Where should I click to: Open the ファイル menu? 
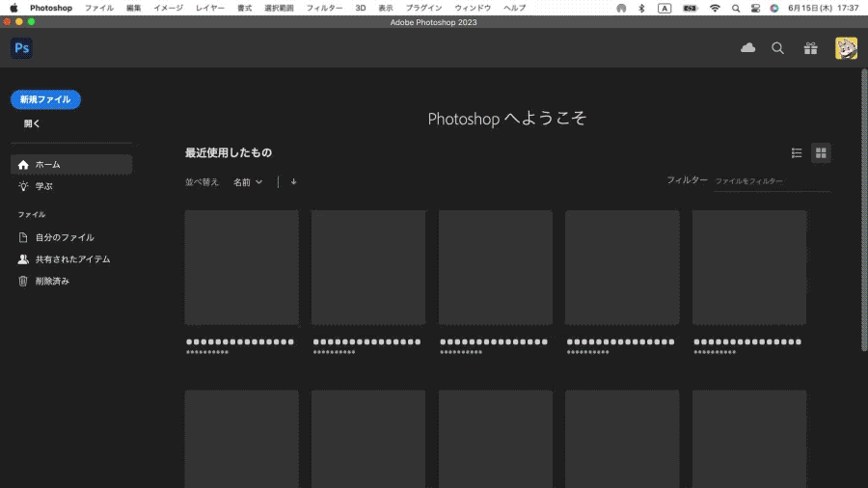[99, 8]
